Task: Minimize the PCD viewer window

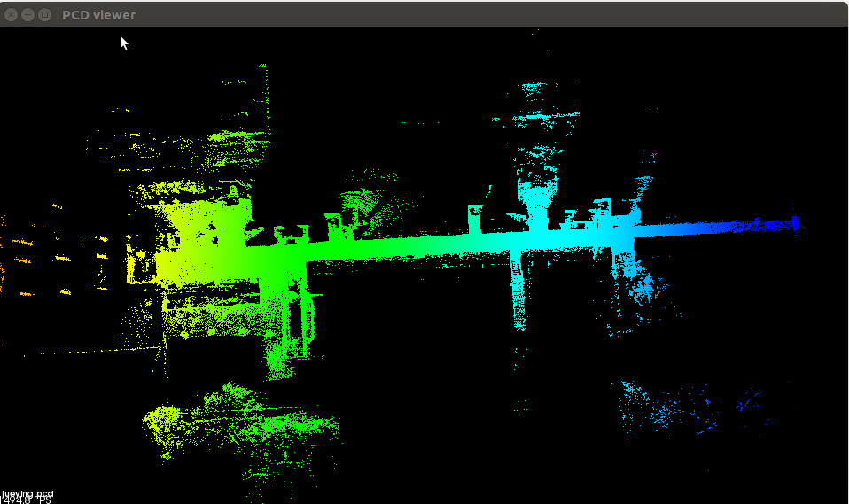Action: [27, 15]
